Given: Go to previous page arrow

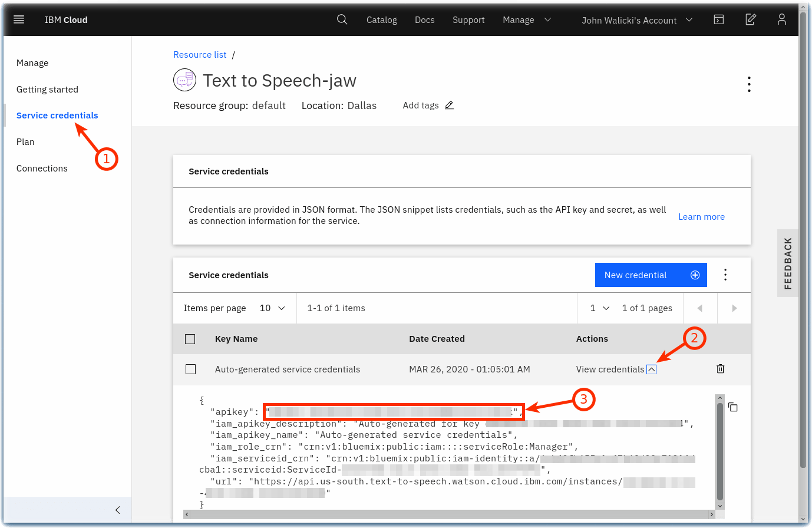Looking at the screenshot, I should (x=700, y=308).
